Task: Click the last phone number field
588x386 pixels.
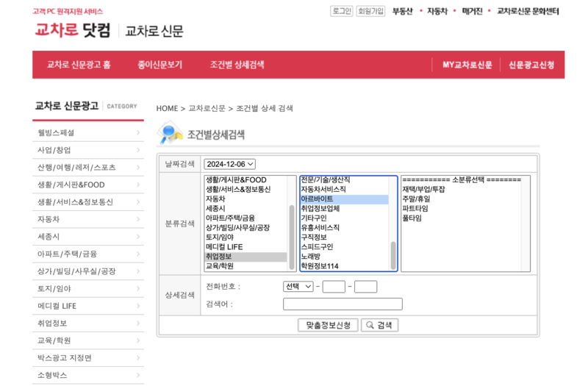Action: (365, 287)
